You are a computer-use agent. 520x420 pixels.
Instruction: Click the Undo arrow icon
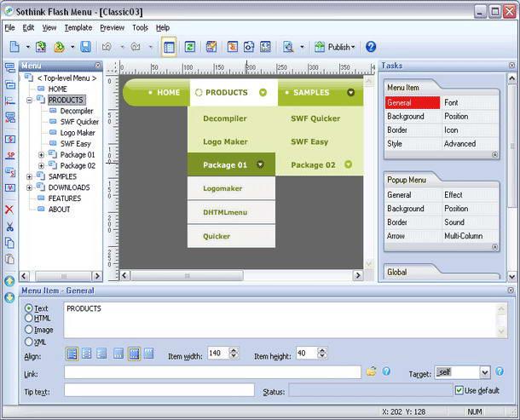(107, 47)
